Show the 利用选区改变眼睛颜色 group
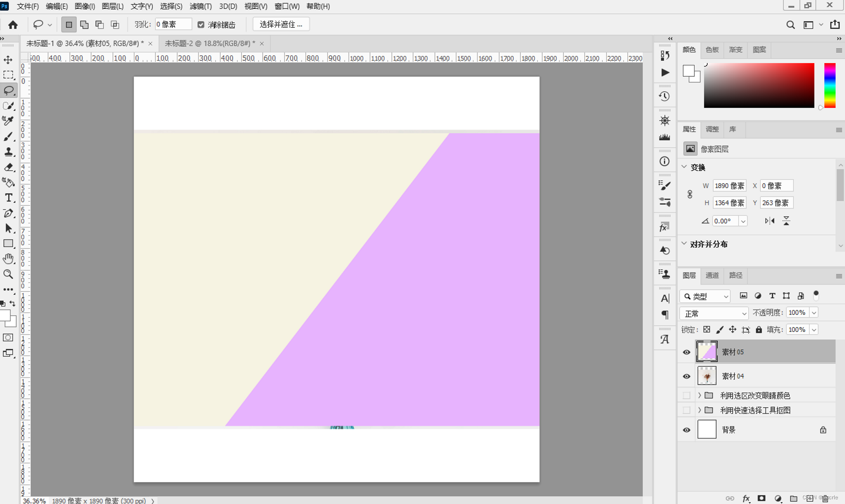 [686, 396]
